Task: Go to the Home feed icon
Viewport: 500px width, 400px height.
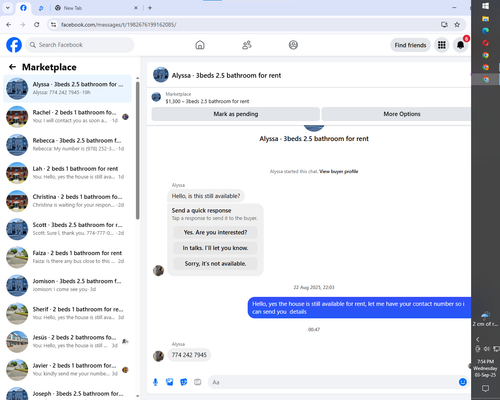Action: coord(200,45)
